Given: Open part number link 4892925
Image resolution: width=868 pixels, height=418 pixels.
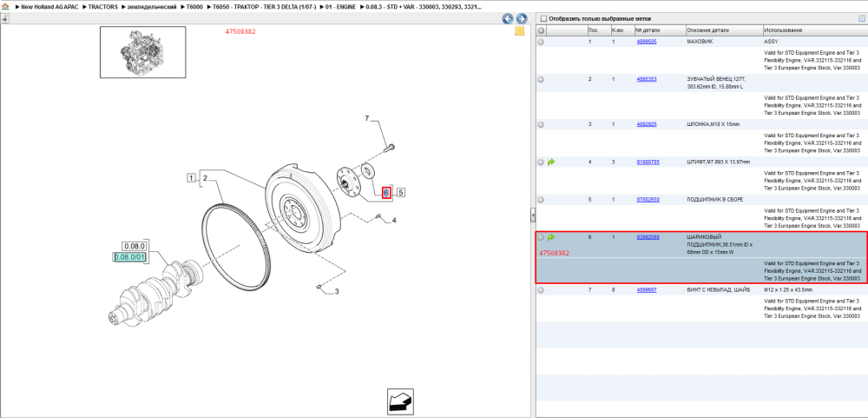Looking at the screenshot, I should tap(646, 124).
